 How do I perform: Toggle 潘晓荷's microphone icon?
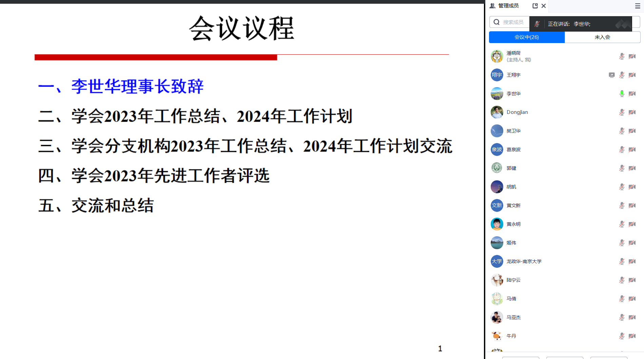pos(622,56)
